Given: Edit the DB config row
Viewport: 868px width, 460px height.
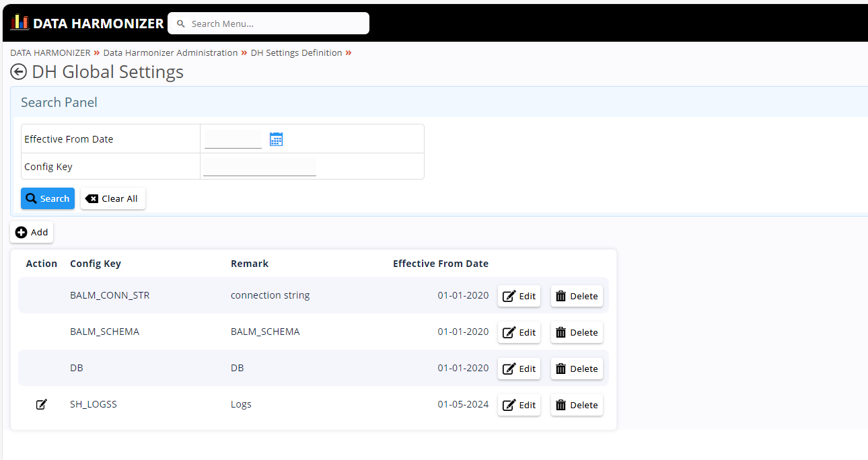Looking at the screenshot, I should 519,369.
